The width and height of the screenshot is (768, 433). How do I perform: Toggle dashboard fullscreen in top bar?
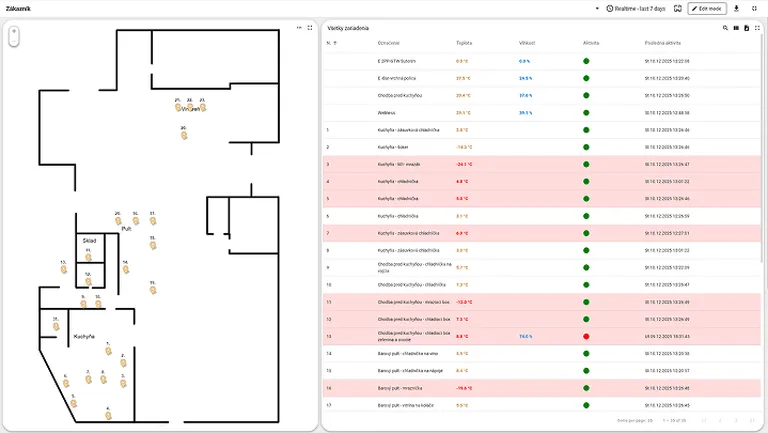pyautogui.click(x=754, y=8)
